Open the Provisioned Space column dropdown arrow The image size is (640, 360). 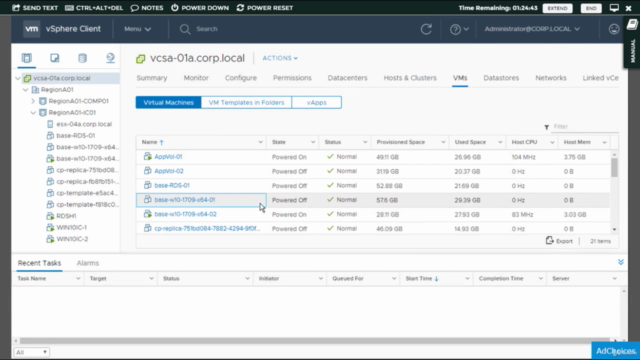pyautogui.click(x=443, y=142)
